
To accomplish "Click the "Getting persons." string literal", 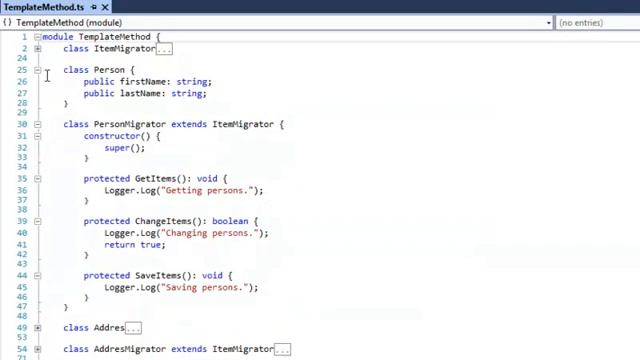I will click(207, 191).
